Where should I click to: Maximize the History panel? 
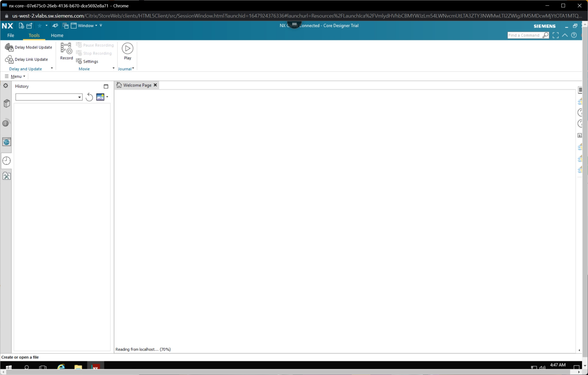(x=106, y=86)
